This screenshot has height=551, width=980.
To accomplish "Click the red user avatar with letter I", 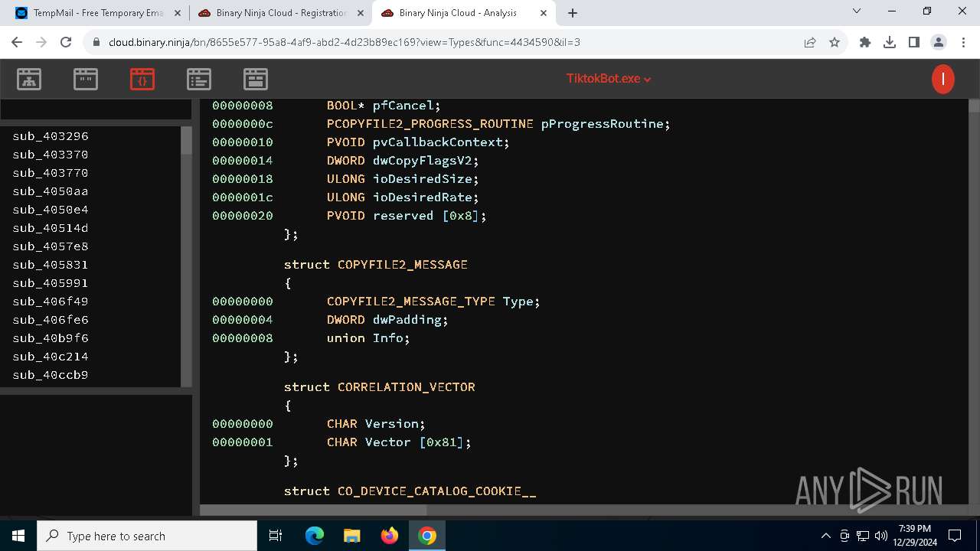I will (943, 79).
